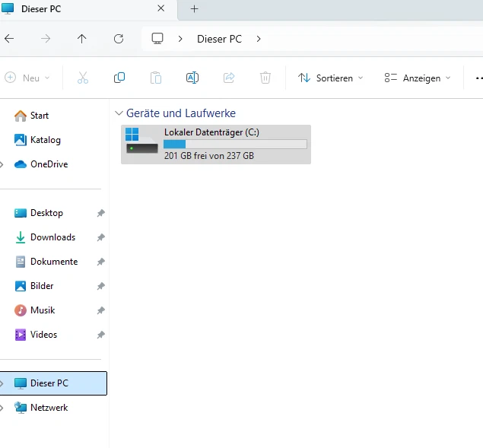
Task: Unpin Downloads using its pin icon
Action: tap(101, 237)
